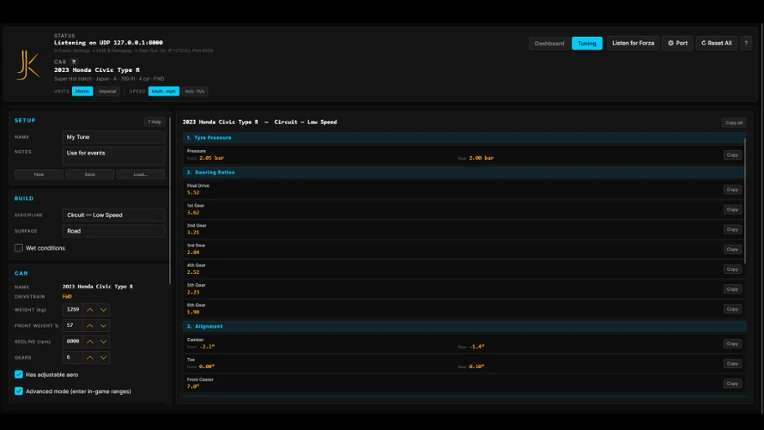Click the Save tune button

[x=90, y=174]
